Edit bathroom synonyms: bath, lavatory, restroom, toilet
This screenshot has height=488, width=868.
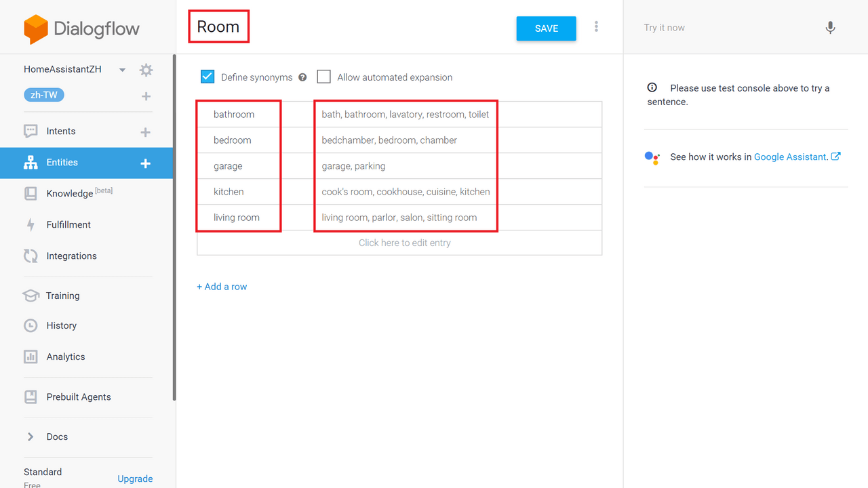pos(406,115)
